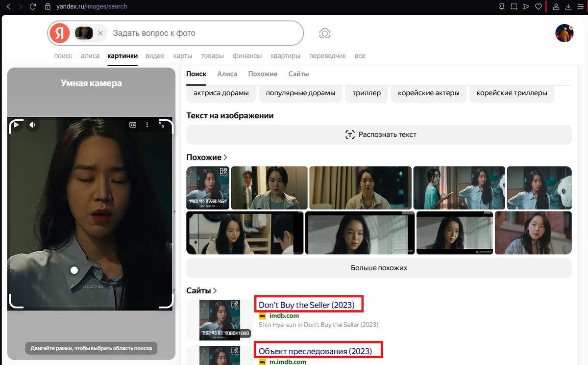Open first similar image in bottom row

(x=245, y=233)
